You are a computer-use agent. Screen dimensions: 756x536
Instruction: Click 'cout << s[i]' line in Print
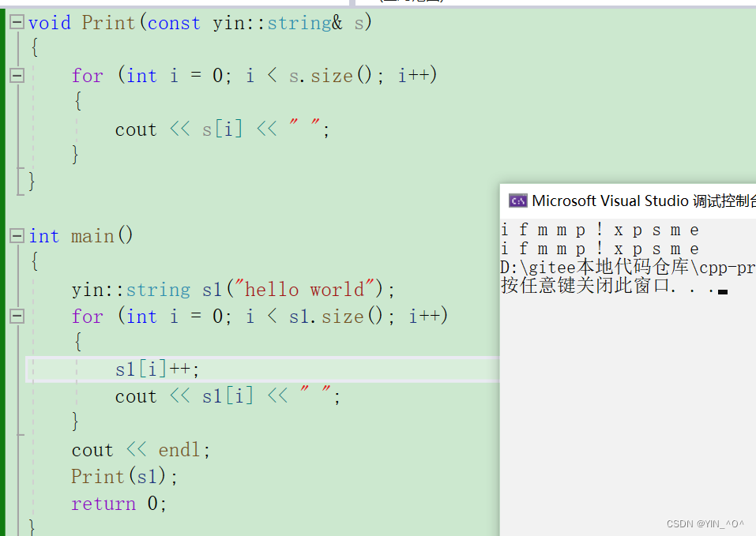[222, 129]
